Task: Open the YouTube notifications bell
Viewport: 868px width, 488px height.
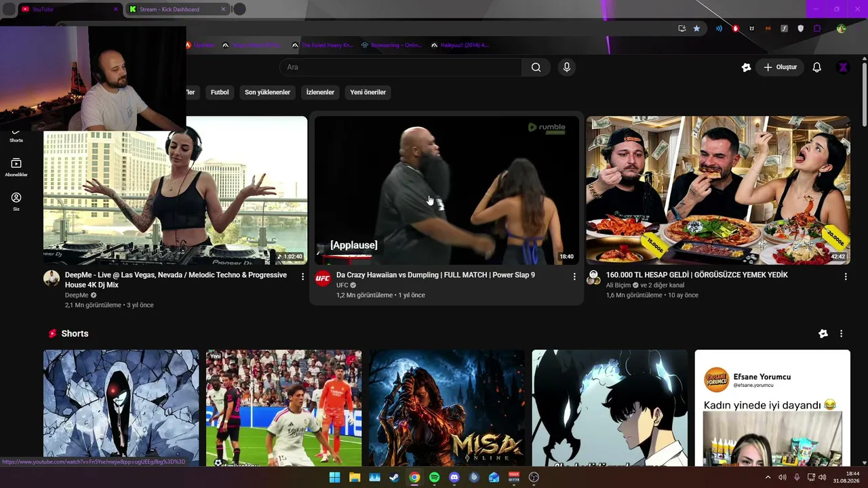Action: point(817,67)
